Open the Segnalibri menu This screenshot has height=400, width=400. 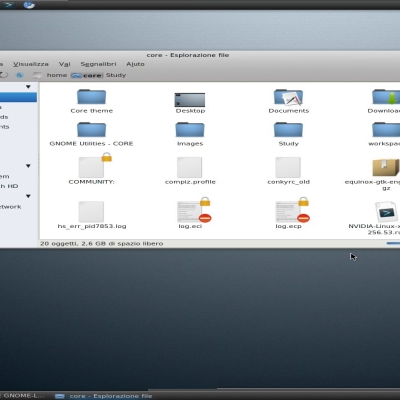pyautogui.click(x=98, y=64)
